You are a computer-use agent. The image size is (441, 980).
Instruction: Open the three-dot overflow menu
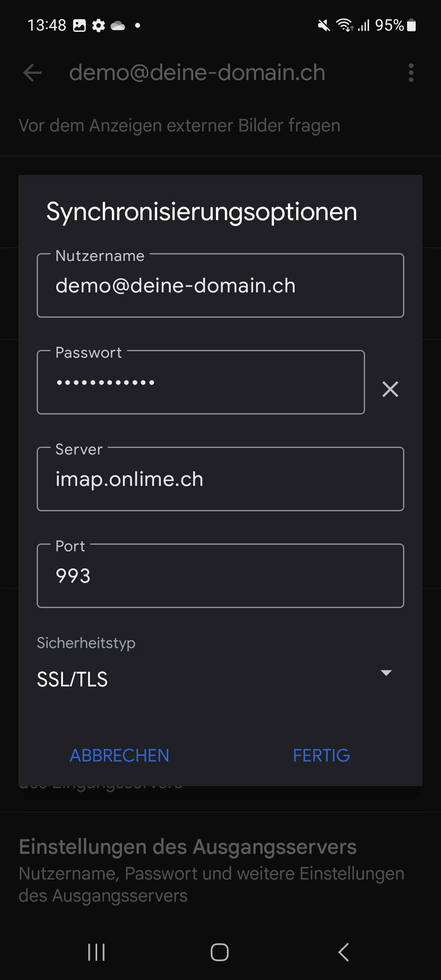pos(411,73)
